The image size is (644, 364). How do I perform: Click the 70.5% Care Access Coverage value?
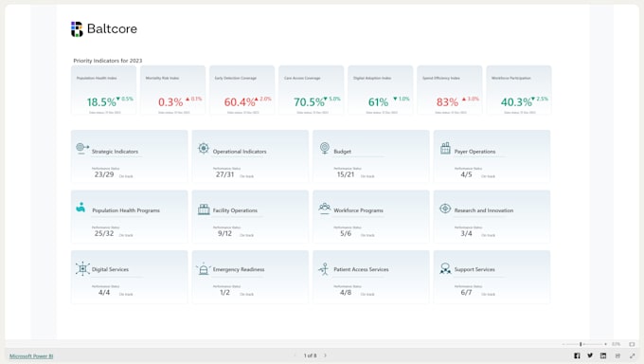point(309,102)
